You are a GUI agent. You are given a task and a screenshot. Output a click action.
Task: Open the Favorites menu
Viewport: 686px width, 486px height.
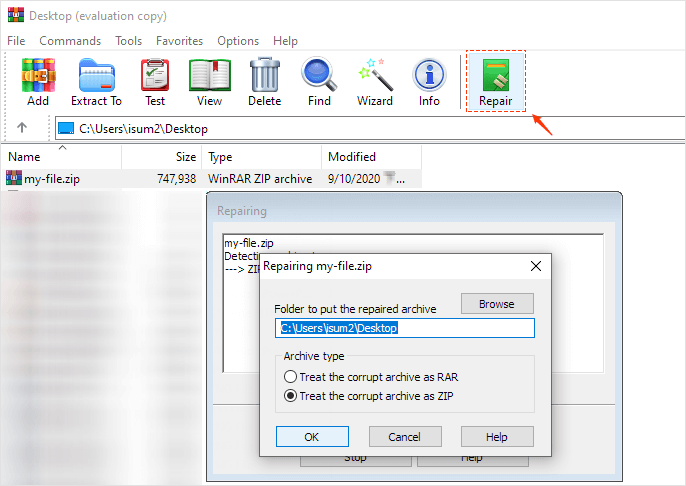point(179,41)
